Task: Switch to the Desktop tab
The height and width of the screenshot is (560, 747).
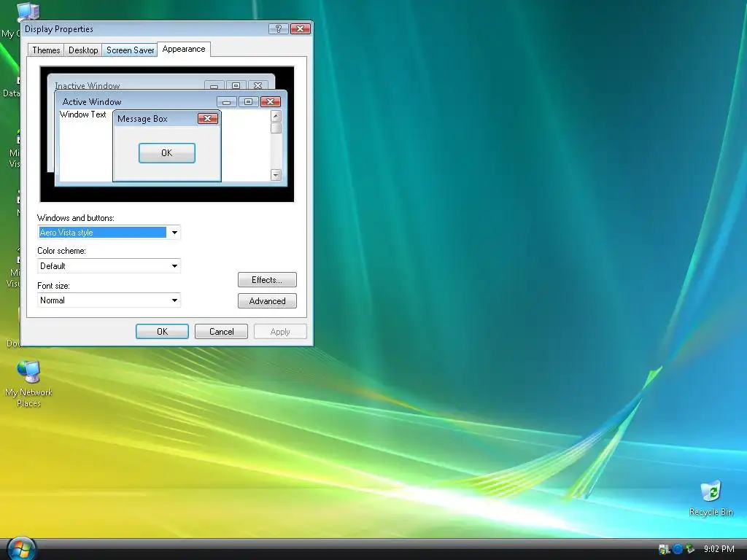Action: [x=83, y=50]
